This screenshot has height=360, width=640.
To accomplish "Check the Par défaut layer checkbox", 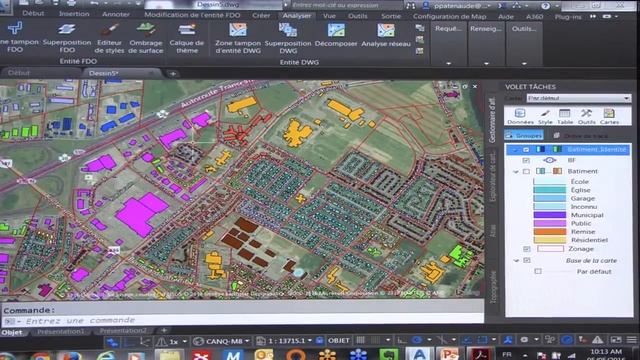I will 538,271.
